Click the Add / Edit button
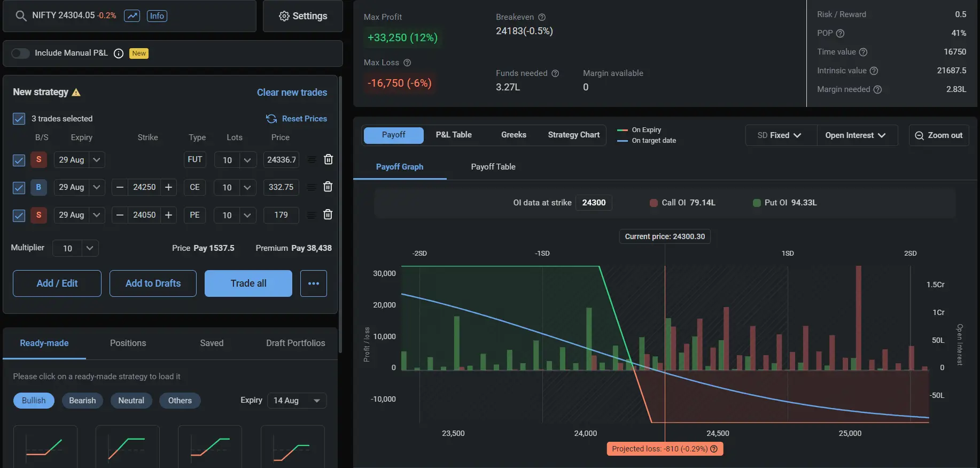The height and width of the screenshot is (468, 980). coord(57,283)
